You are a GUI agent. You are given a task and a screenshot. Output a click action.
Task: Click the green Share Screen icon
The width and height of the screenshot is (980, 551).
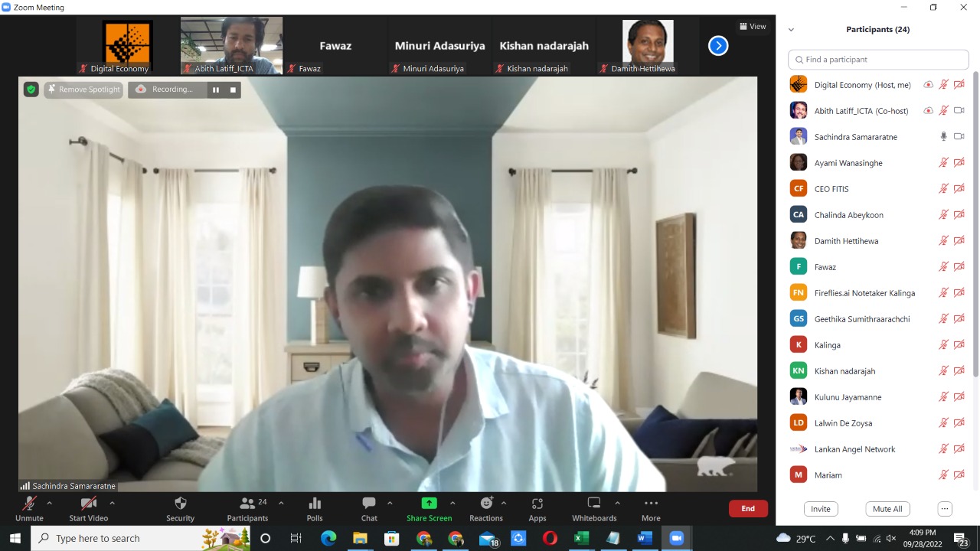pyautogui.click(x=429, y=503)
